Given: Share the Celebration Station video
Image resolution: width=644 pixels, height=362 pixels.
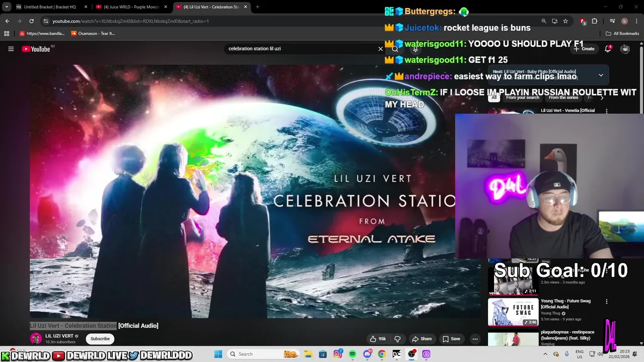Looking at the screenshot, I should [x=422, y=339].
